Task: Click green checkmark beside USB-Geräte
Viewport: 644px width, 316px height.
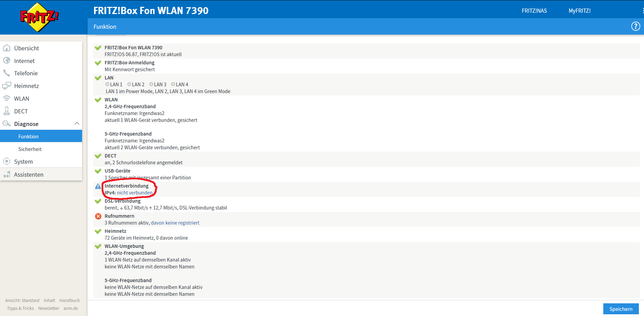Action: tap(98, 171)
